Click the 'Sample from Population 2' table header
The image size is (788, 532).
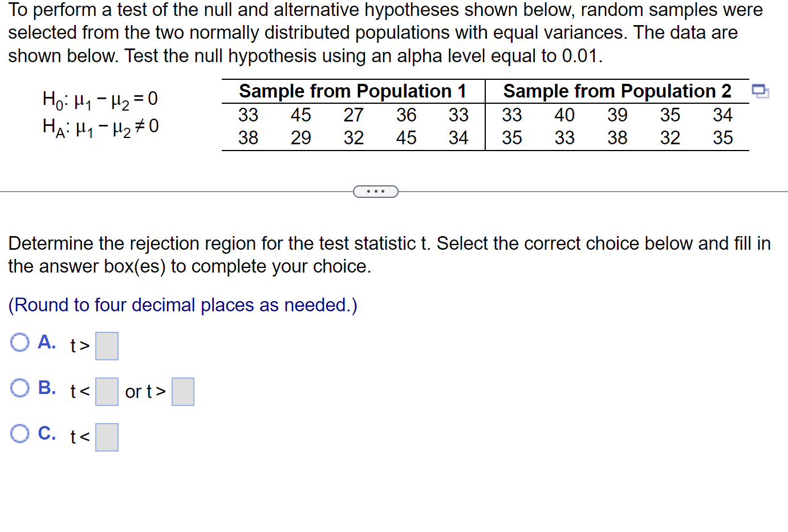616,91
